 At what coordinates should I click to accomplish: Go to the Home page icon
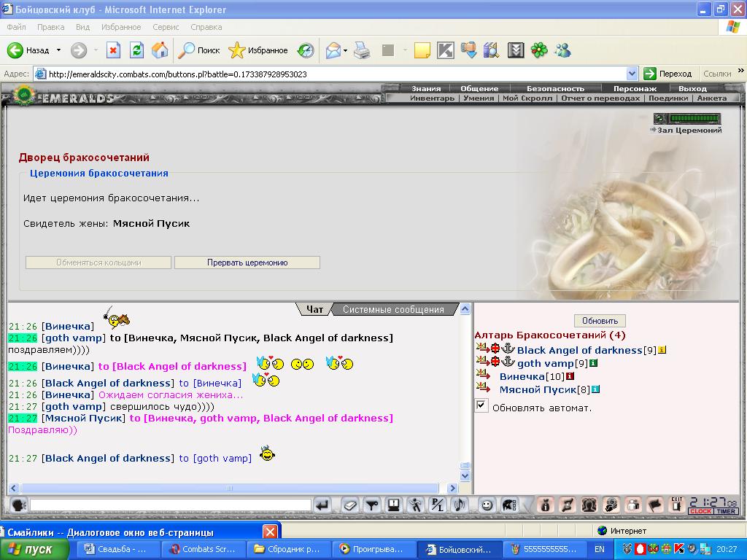[x=160, y=50]
